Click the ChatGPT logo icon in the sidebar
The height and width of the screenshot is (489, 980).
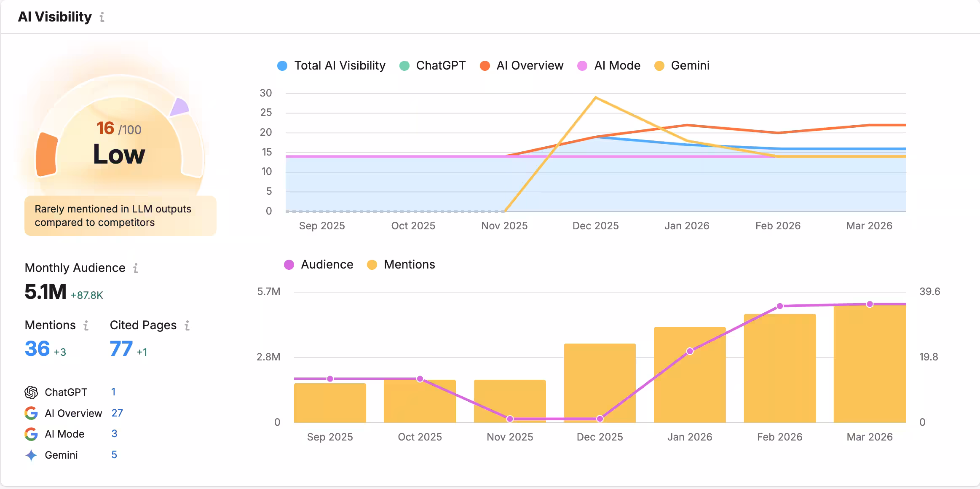click(31, 392)
